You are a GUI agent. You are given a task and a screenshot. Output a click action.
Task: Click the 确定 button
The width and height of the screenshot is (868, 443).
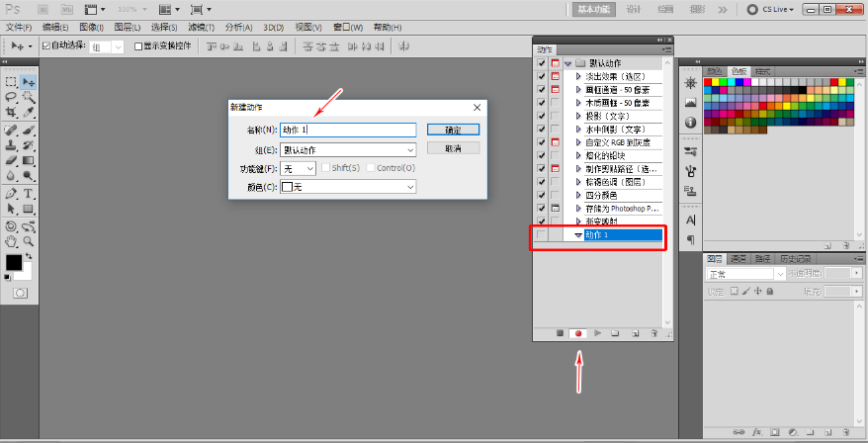pyautogui.click(x=453, y=130)
